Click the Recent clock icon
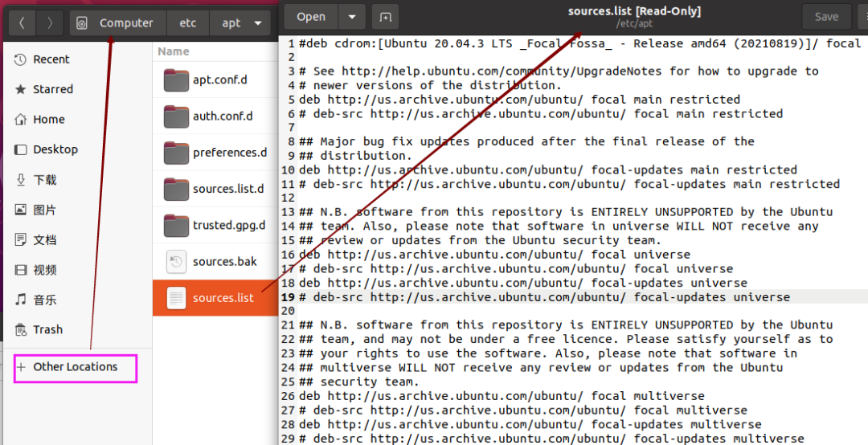This screenshot has height=445, width=868. point(20,59)
